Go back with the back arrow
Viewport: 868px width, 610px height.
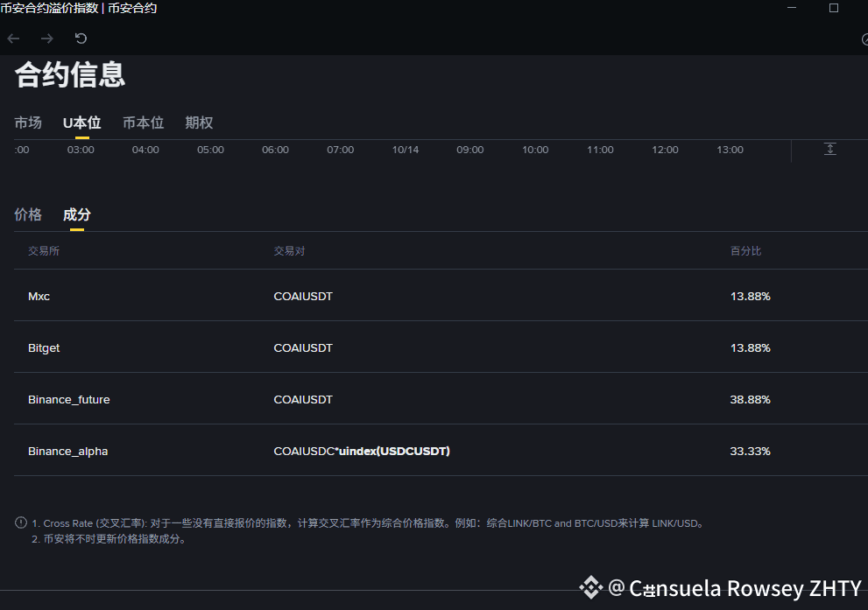click(x=13, y=39)
